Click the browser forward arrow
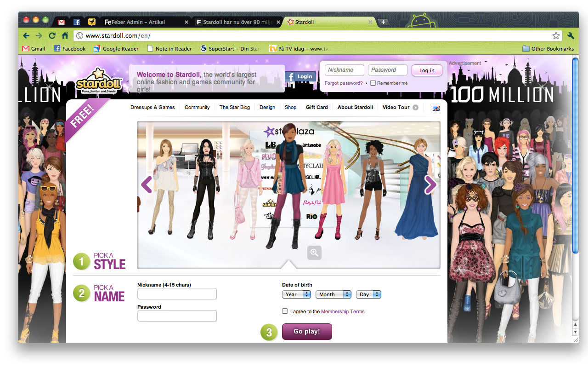 [39, 35]
